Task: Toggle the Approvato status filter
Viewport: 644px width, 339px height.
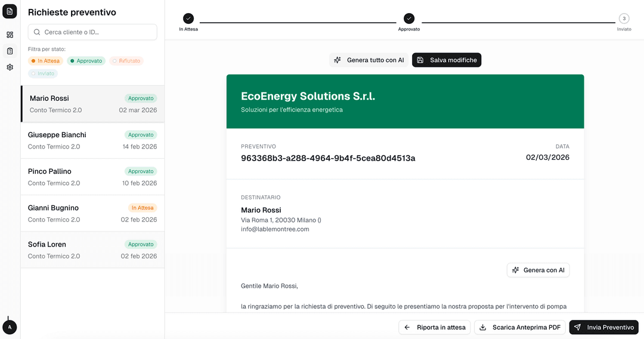Action: click(x=86, y=61)
